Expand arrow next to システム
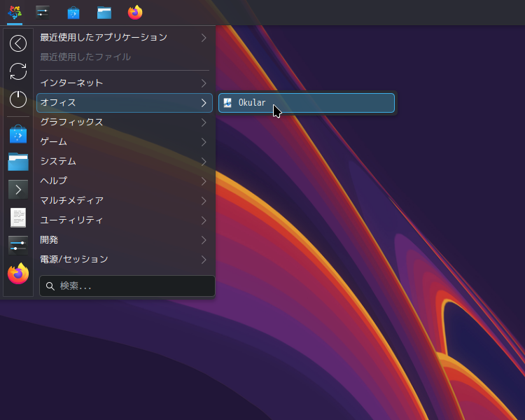Screen dimensions: 525x420 pos(204,162)
